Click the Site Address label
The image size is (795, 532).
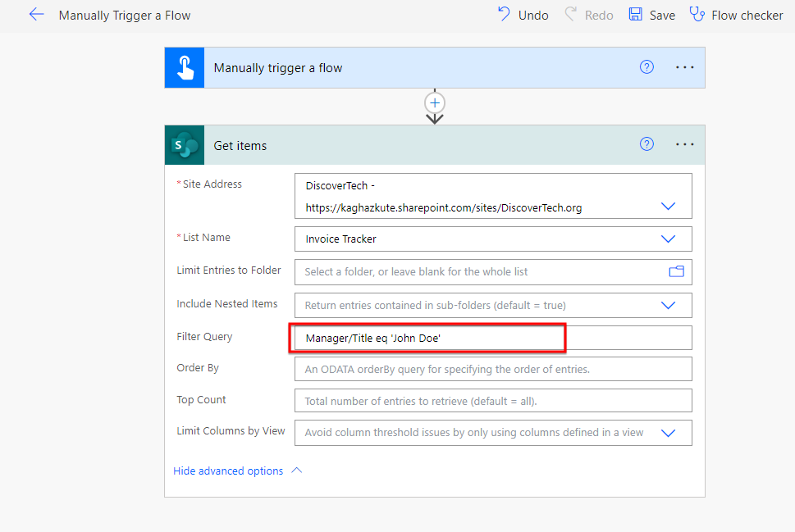(x=212, y=184)
